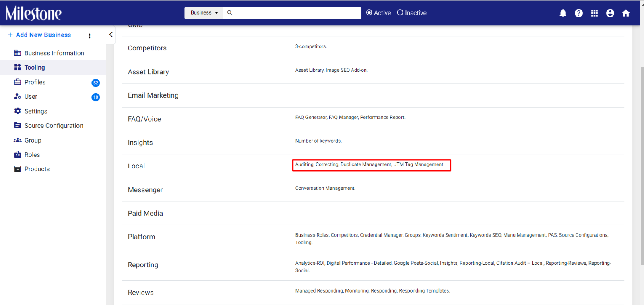Click the Email Marketing row title

point(153,95)
